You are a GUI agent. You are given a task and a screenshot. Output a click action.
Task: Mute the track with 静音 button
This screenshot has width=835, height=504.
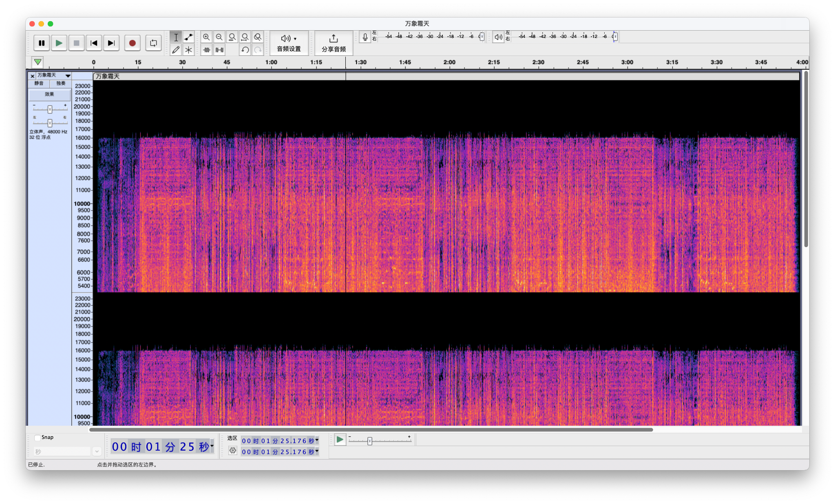(x=39, y=83)
